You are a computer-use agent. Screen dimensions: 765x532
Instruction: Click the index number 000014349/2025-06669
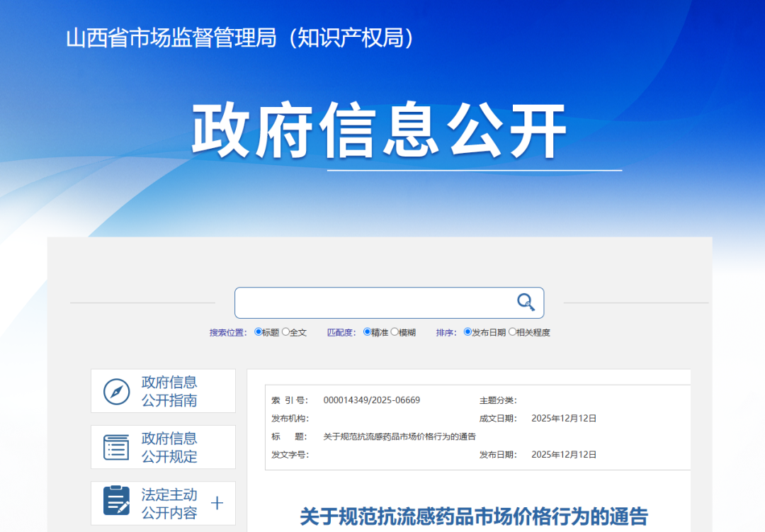tap(371, 400)
